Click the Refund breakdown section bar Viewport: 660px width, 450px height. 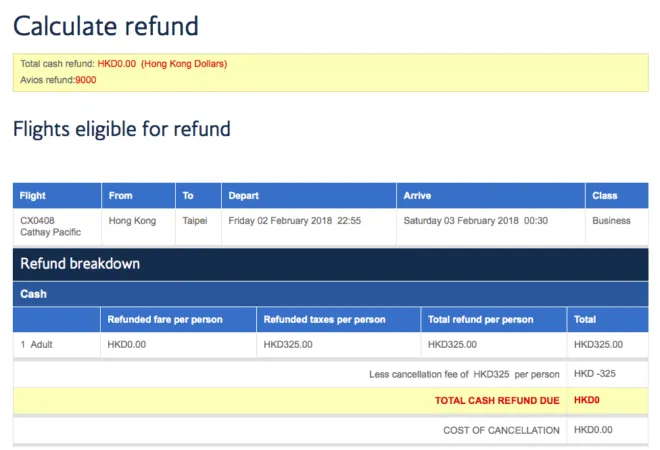click(331, 264)
